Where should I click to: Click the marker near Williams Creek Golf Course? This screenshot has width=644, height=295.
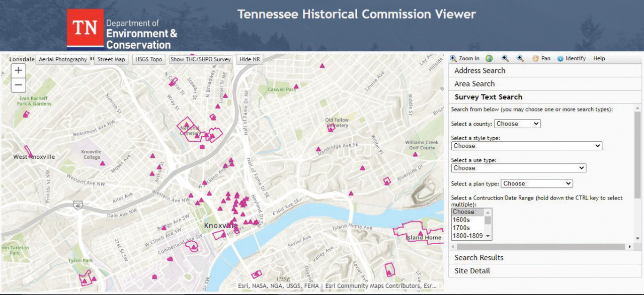pyautogui.click(x=415, y=154)
